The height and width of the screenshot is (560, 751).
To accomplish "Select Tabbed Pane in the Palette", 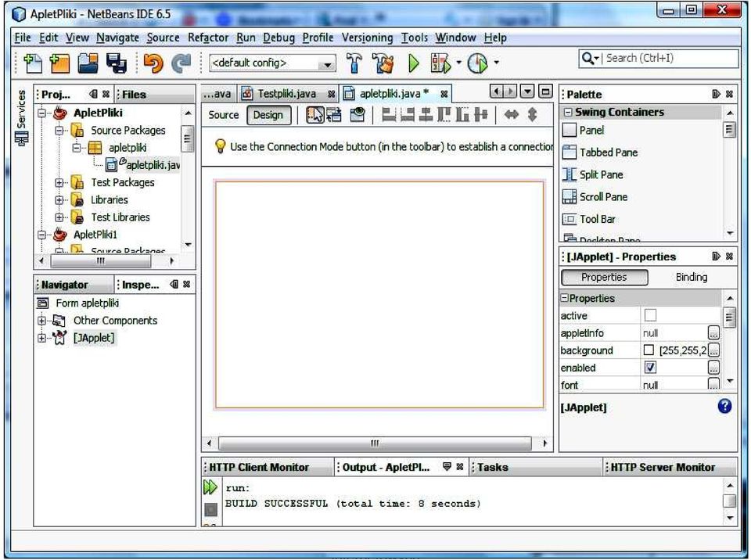I will pyautogui.click(x=600, y=153).
